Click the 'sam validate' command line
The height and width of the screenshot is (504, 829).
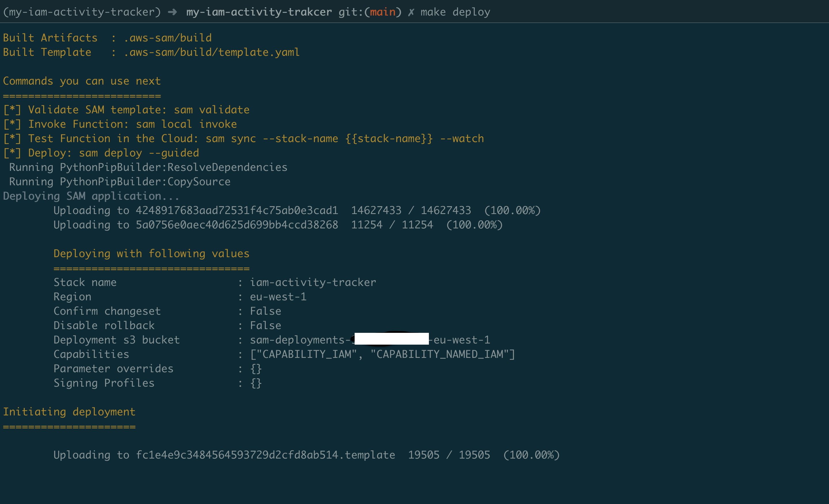(126, 110)
